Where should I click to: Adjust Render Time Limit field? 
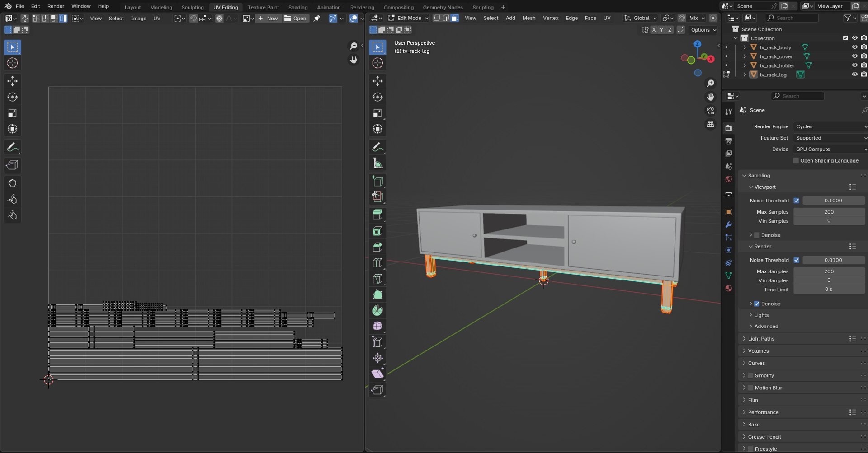829,290
